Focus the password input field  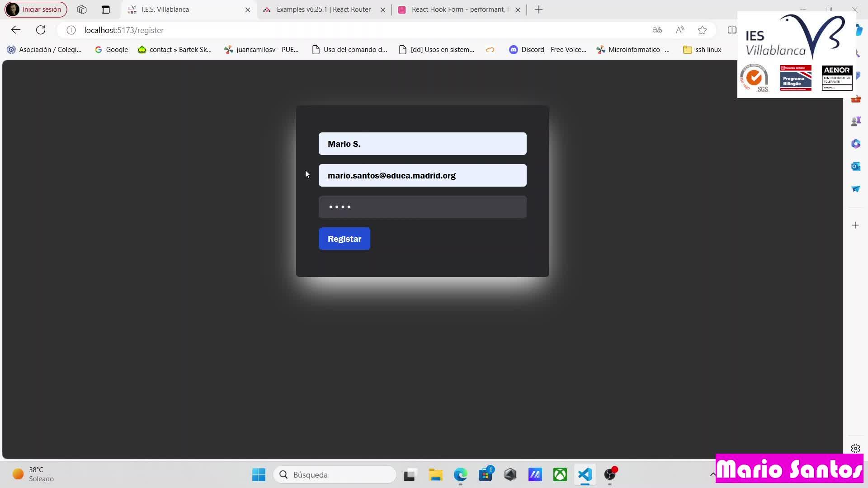tap(422, 207)
